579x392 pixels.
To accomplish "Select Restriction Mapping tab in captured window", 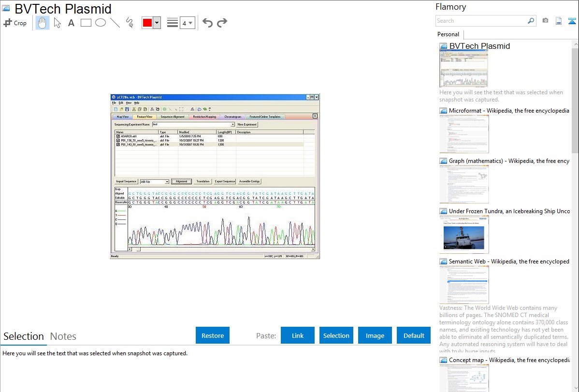I will [204, 117].
